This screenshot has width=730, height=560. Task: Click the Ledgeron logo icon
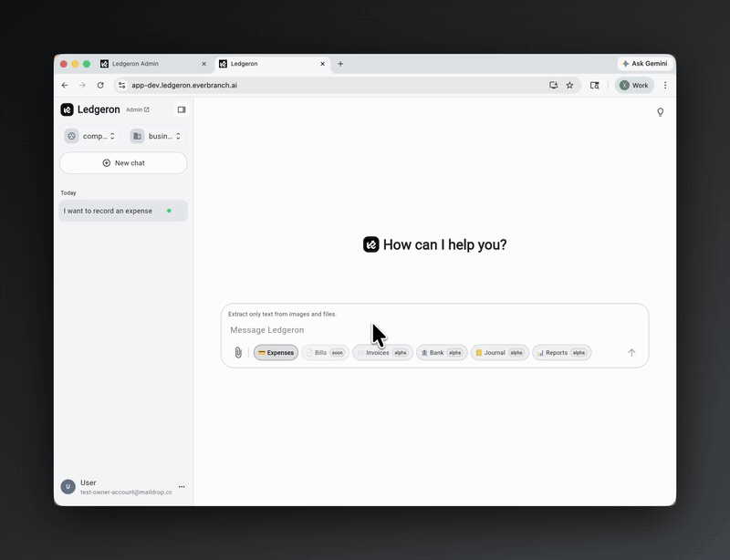point(67,109)
